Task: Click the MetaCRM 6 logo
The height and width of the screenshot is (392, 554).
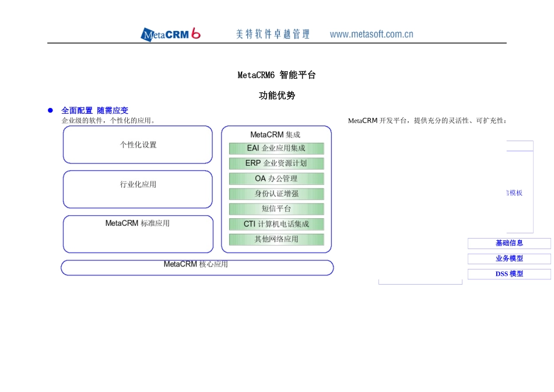Action: pos(171,34)
